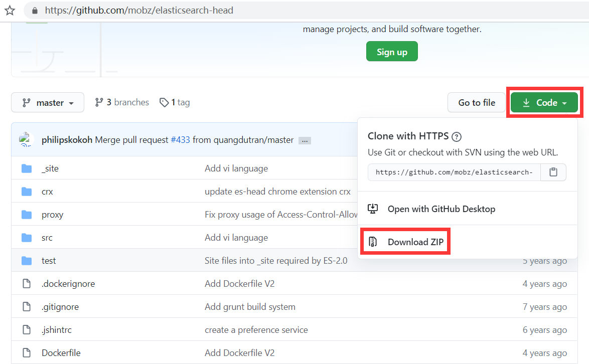Viewport: 589px width, 364px height.
Task: Open pull request #433 link
Action: click(180, 140)
